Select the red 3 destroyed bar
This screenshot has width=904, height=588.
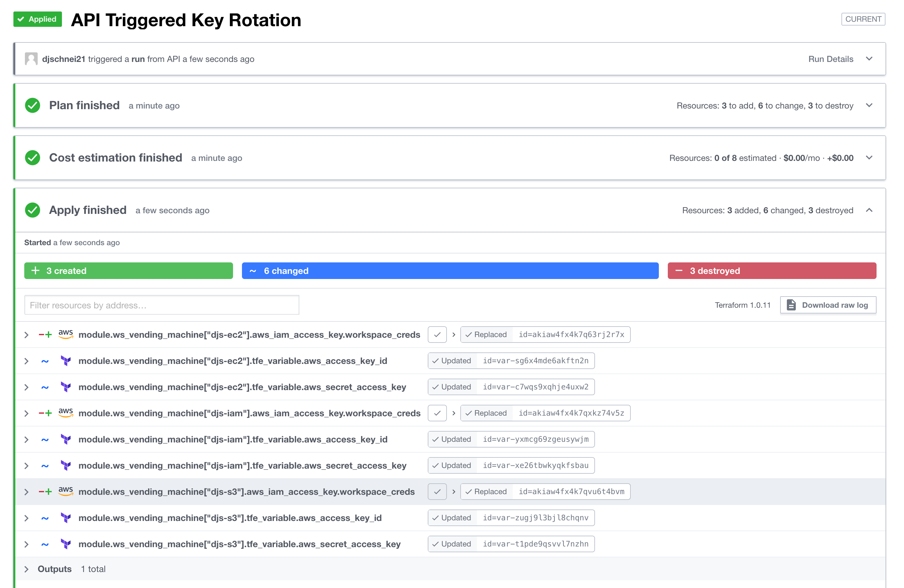(772, 271)
